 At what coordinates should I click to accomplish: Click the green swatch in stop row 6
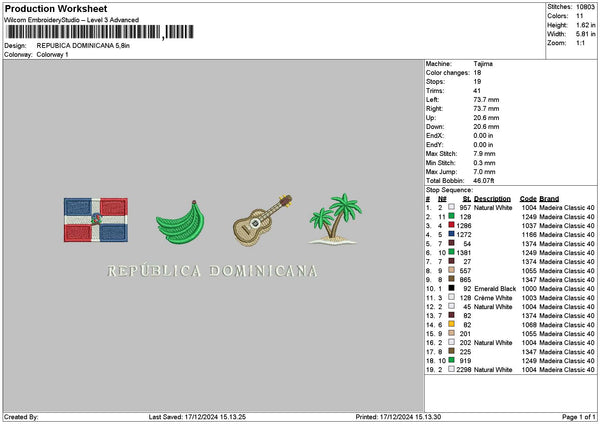click(452, 252)
